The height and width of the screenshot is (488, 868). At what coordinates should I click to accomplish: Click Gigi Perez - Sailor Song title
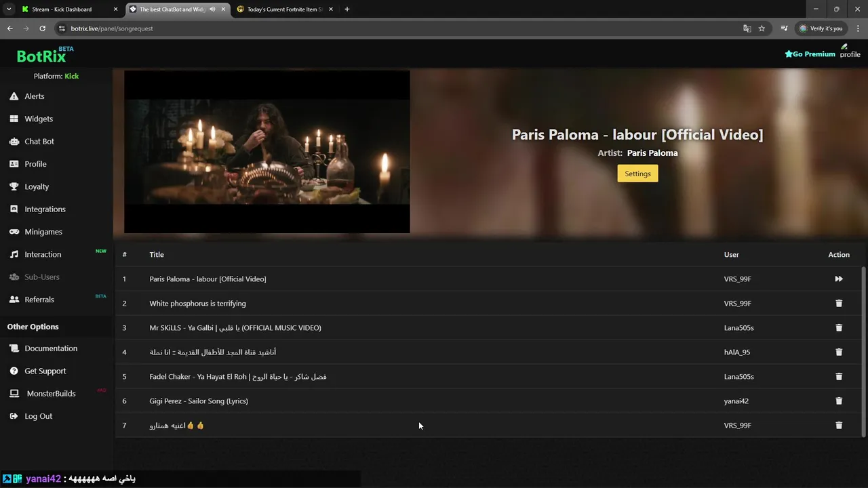tap(199, 401)
